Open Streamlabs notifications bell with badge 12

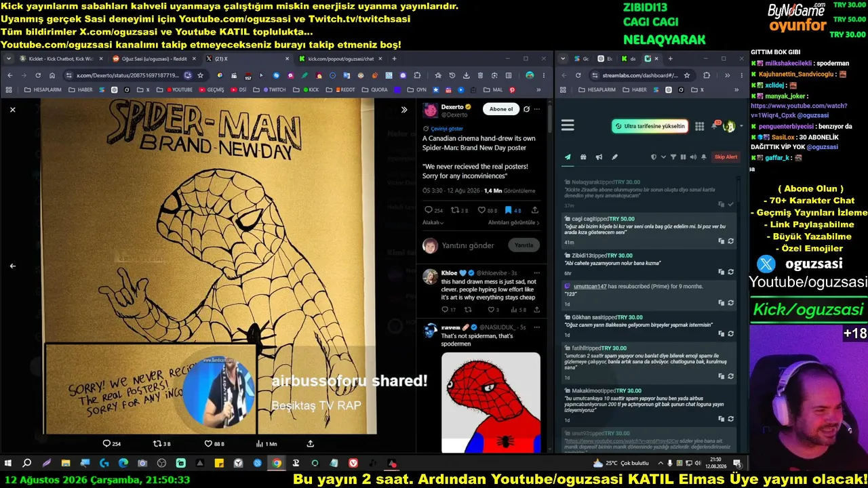pos(715,126)
